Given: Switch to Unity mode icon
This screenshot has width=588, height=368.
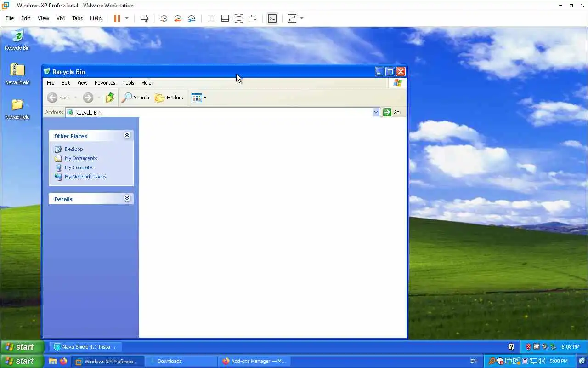Looking at the screenshot, I should pyautogui.click(x=253, y=18).
